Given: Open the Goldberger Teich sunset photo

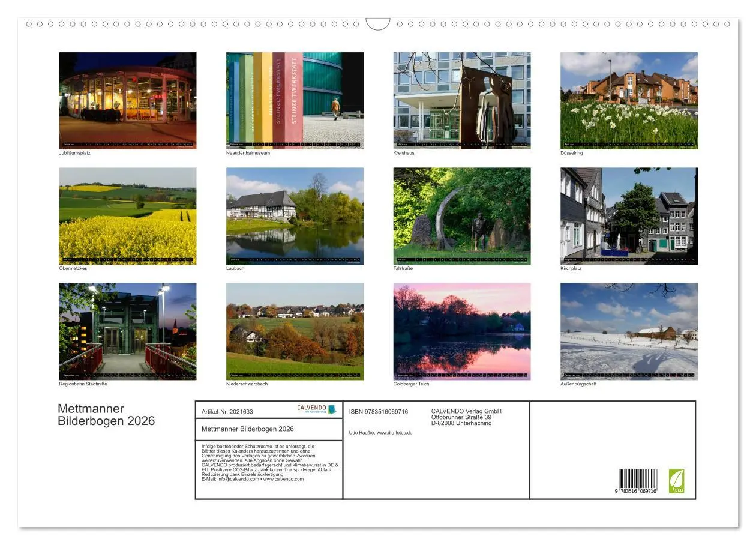Looking at the screenshot, I should 462,331.
